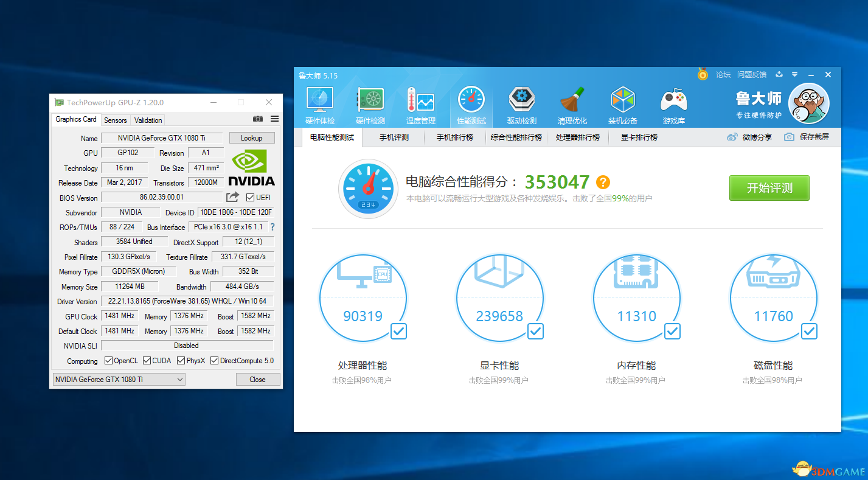Open 温度管理 temperature management icon
Screen dimensions: 868x480
[x=420, y=100]
